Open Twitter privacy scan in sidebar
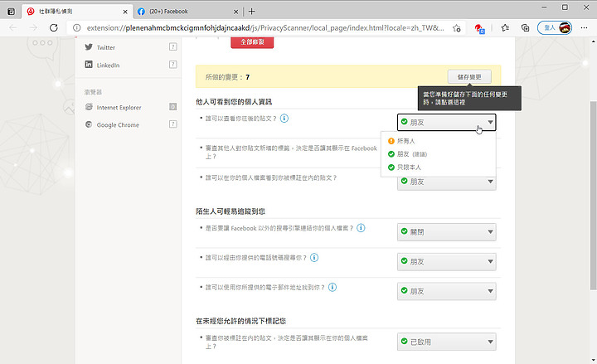This screenshot has width=597, height=364. coord(105,47)
